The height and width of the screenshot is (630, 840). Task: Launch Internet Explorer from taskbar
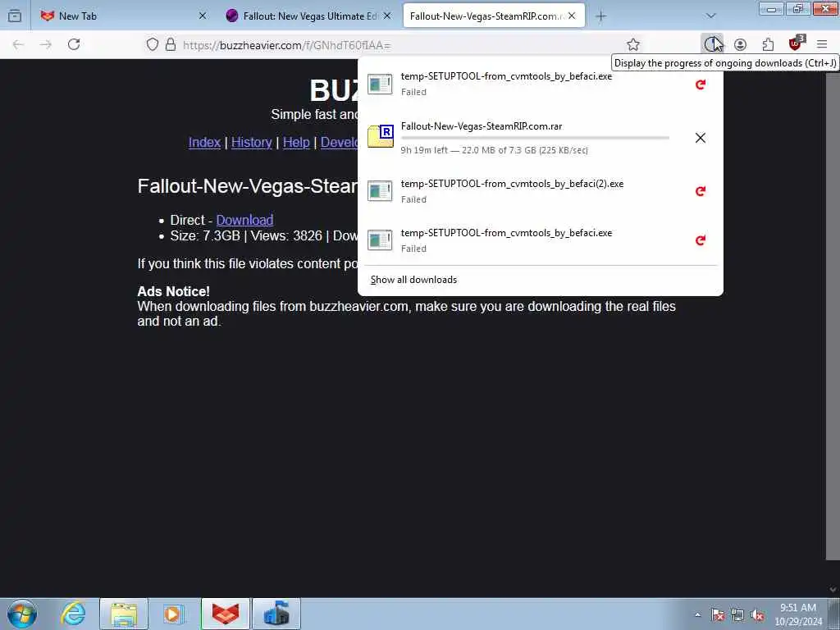[73, 614]
